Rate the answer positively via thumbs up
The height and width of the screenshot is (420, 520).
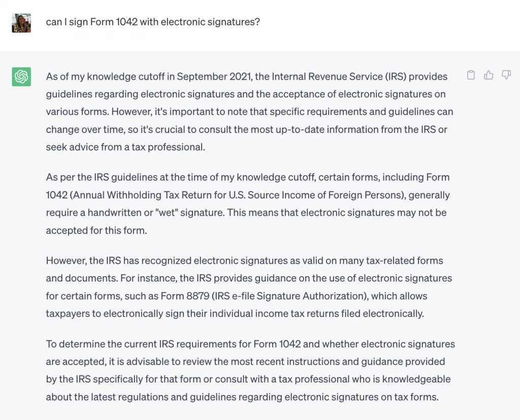(x=489, y=75)
